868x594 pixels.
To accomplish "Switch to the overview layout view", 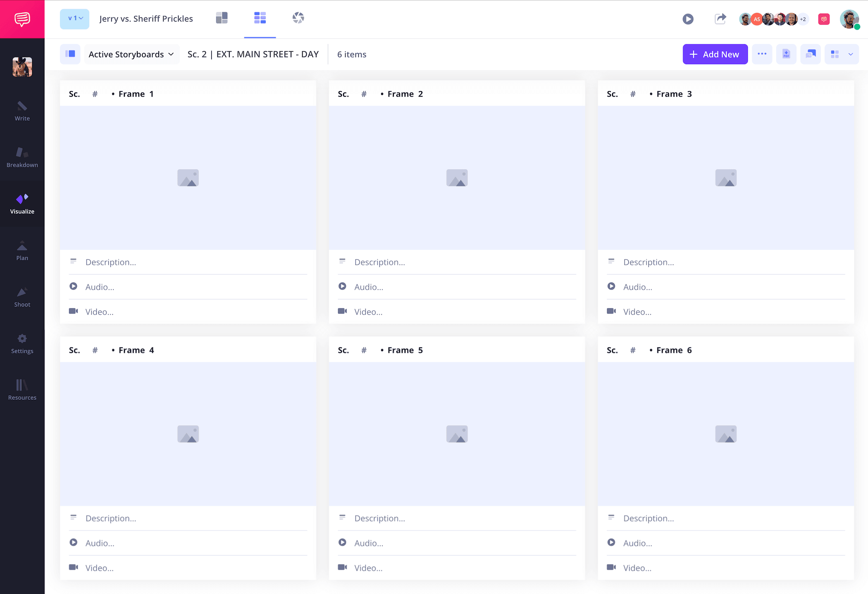I will [x=222, y=18].
